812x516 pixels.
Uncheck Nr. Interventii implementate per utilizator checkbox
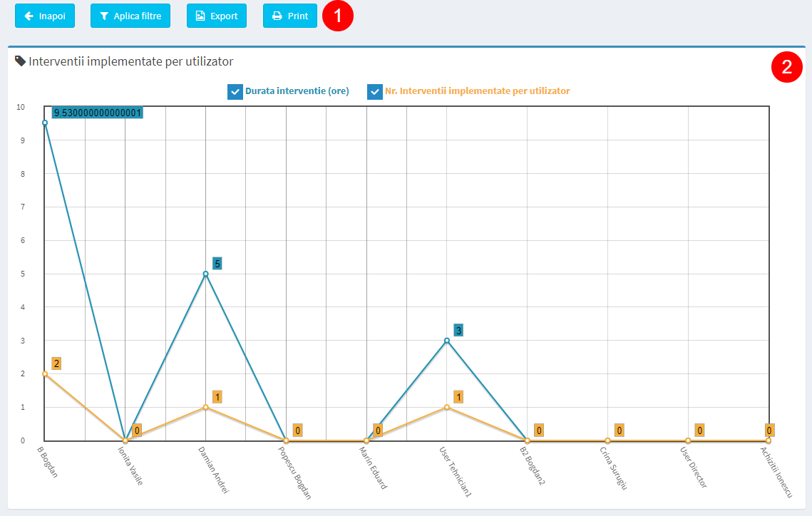click(375, 92)
